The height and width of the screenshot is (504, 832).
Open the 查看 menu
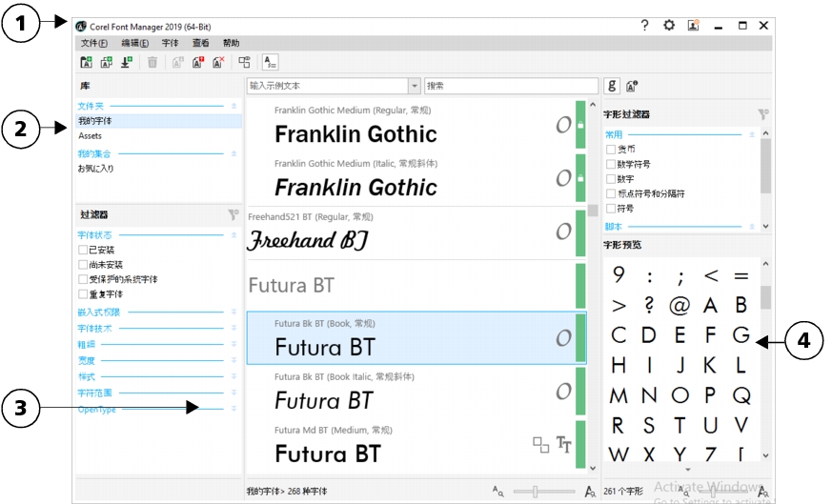click(x=200, y=43)
